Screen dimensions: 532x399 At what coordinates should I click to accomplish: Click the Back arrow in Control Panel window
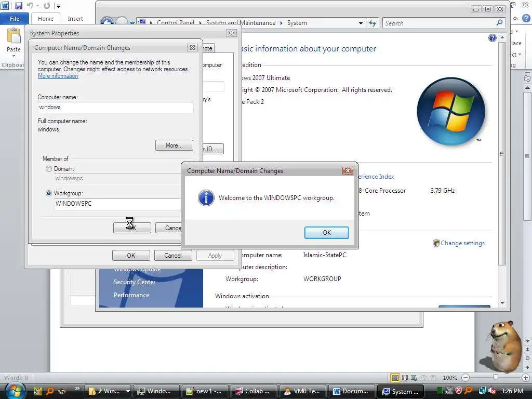[x=107, y=22]
